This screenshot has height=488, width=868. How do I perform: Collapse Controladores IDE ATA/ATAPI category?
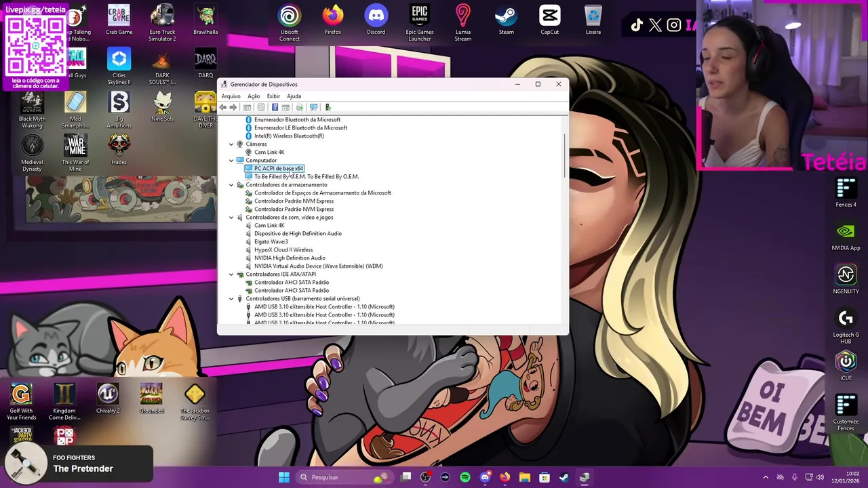pyautogui.click(x=231, y=274)
